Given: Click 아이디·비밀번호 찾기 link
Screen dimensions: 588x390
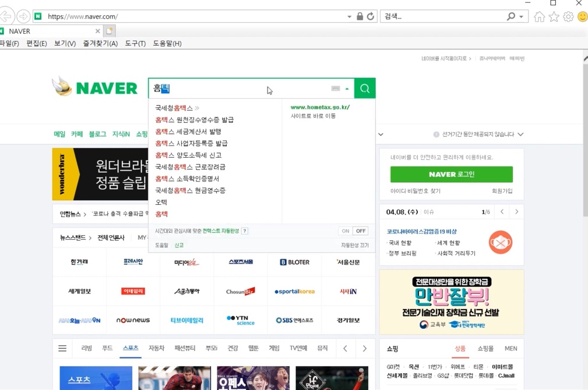Looking at the screenshot, I should coord(415,191).
